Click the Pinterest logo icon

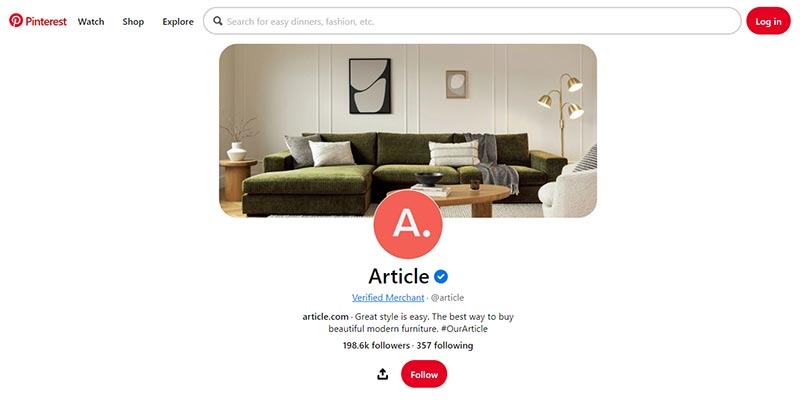[16, 20]
